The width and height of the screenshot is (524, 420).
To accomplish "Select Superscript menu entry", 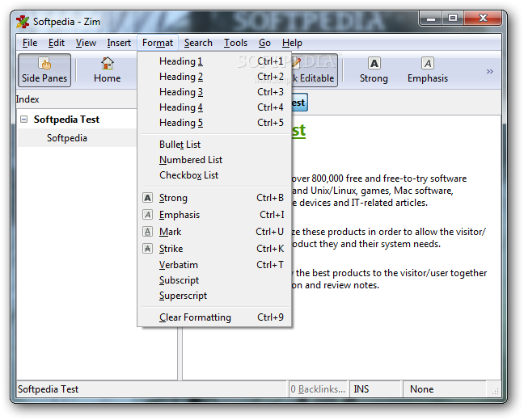I will (214, 296).
